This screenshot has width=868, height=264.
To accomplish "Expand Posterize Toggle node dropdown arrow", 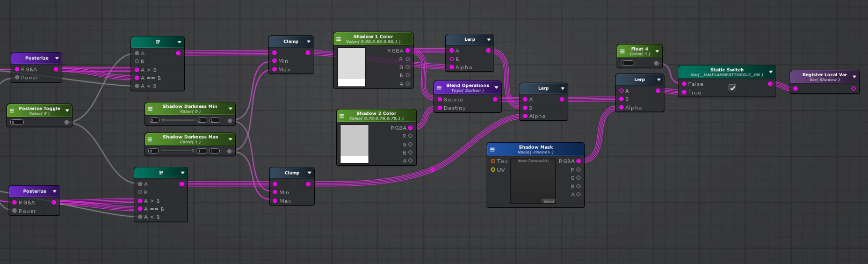I will click(67, 111).
